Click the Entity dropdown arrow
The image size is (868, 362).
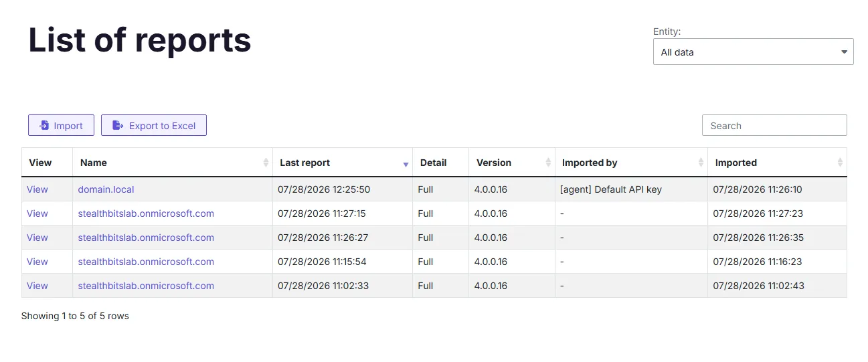(845, 52)
